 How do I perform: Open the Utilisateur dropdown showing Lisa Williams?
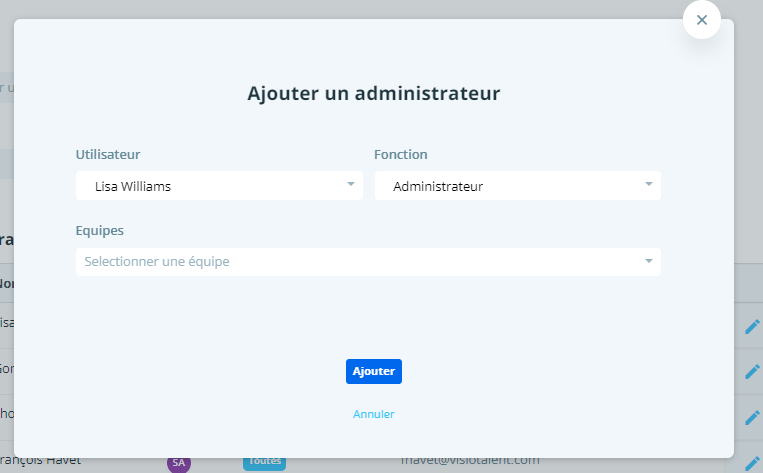(210, 186)
